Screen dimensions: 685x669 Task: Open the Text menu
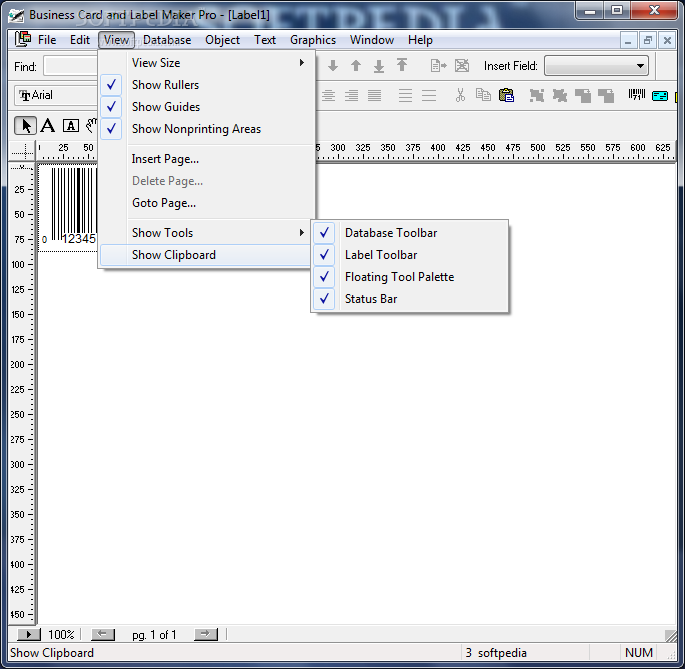265,40
